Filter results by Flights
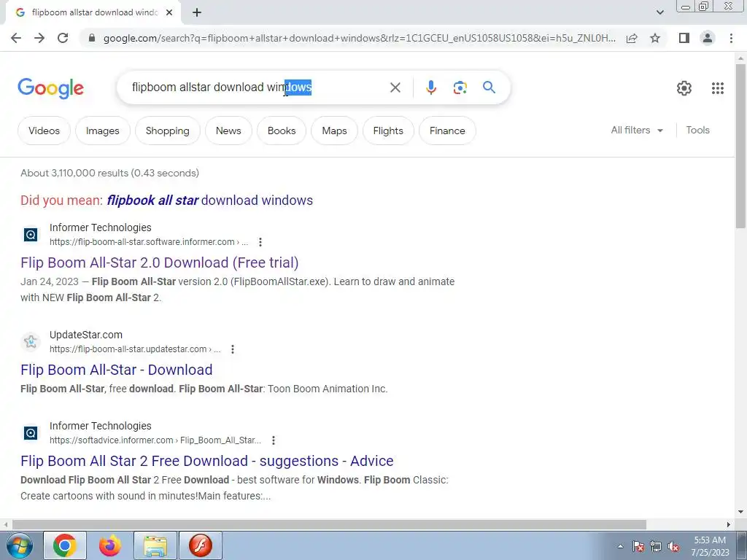 tap(388, 131)
